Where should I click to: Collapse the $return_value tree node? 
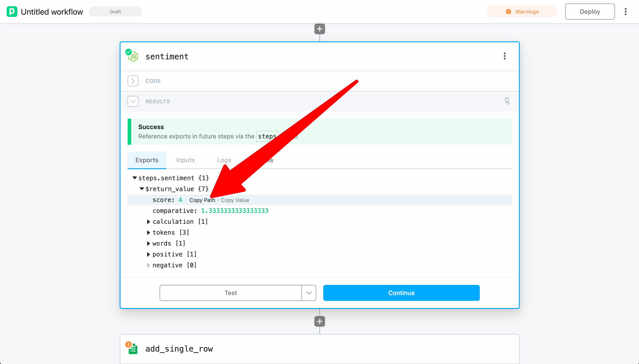tap(142, 189)
